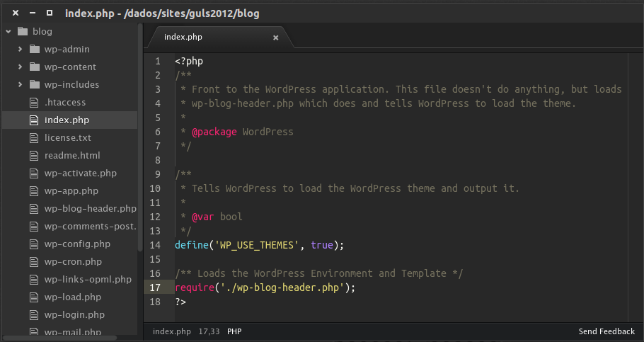Click Send Feedback in status bar
644x342 pixels.
[606, 331]
